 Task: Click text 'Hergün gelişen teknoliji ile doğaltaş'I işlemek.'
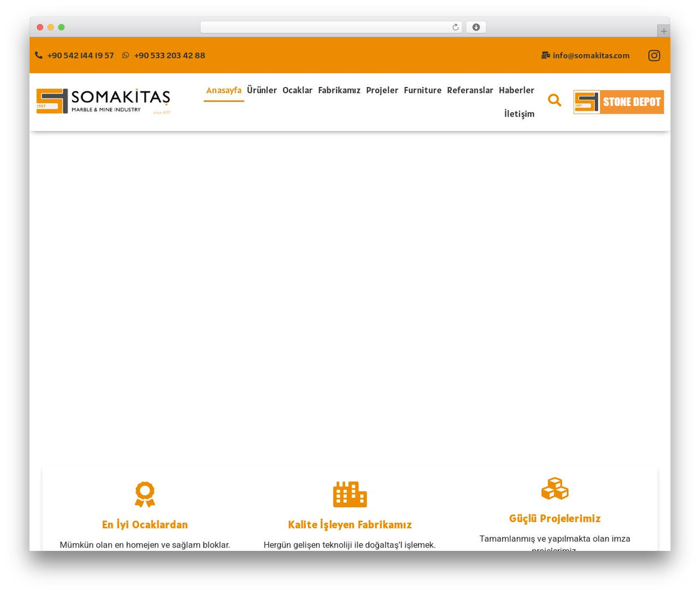tap(350, 545)
